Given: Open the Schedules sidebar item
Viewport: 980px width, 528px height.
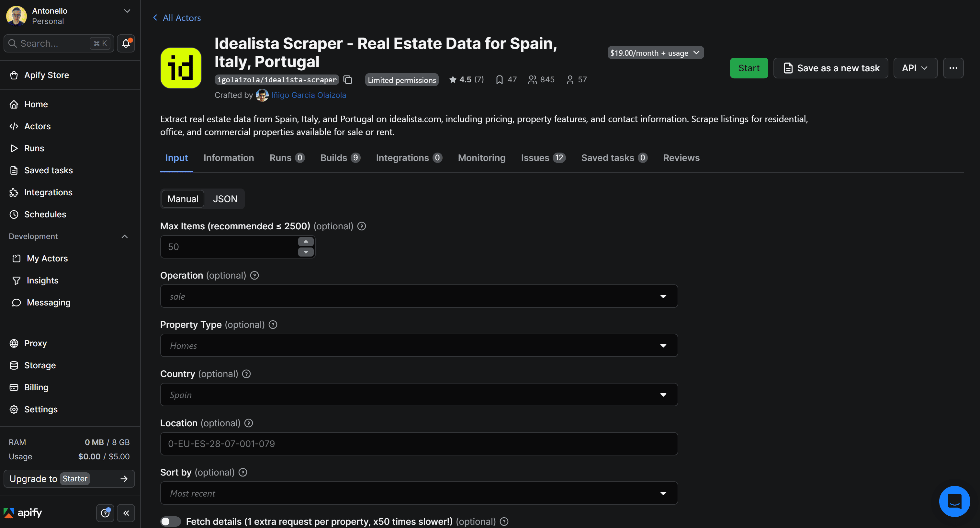Looking at the screenshot, I should coord(46,214).
